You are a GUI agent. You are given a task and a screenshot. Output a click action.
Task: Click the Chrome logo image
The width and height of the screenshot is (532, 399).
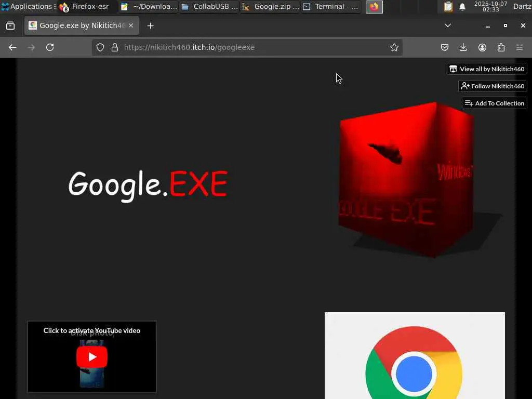(415, 355)
